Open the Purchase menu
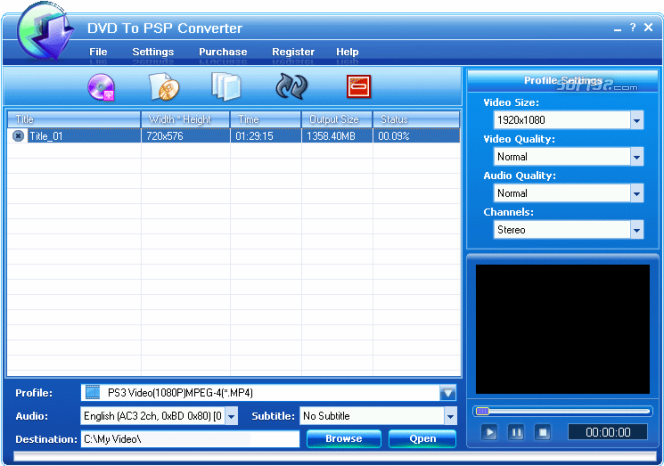The width and height of the screenshot is (664, 466). [223, 52]
